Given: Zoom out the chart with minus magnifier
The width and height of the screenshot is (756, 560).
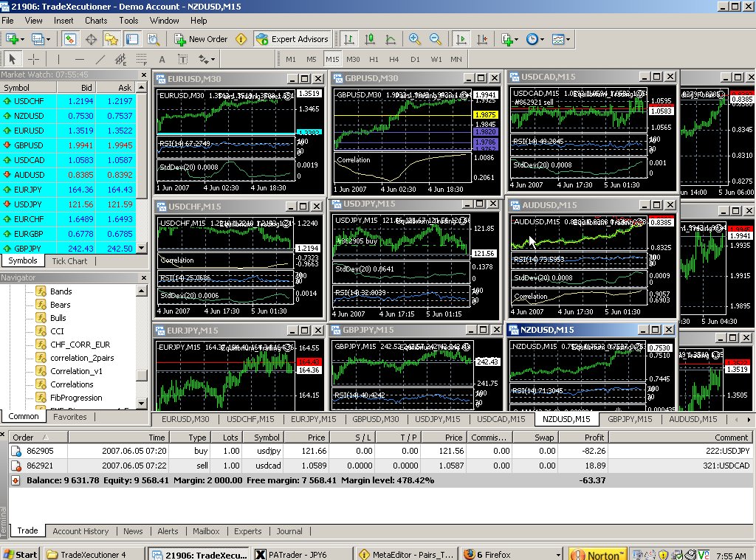Looking at the screenshot, I should [435, 39].
